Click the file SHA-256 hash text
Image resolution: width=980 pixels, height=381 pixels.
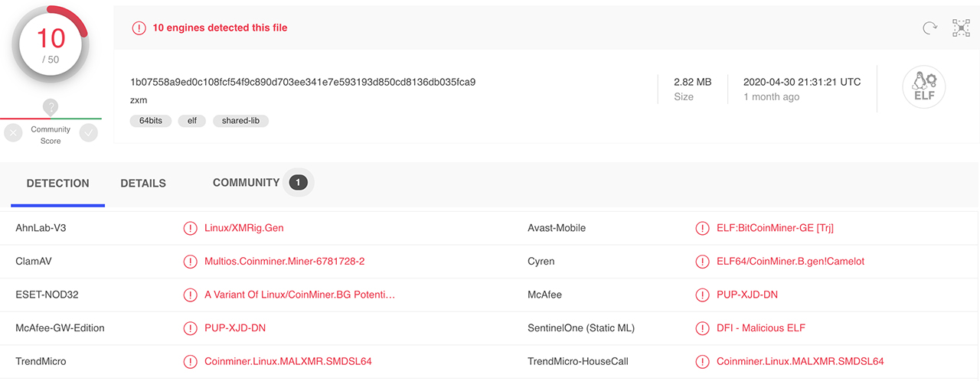[303, 82]
